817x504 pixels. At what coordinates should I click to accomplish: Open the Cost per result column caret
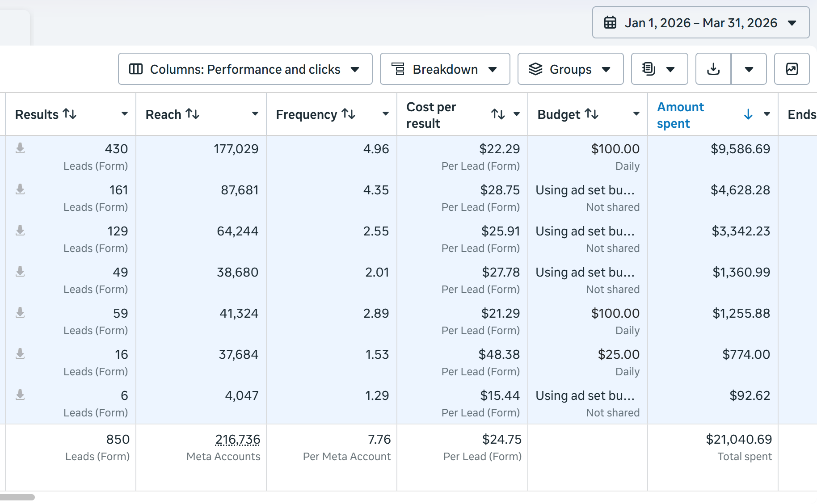point(517,114)
